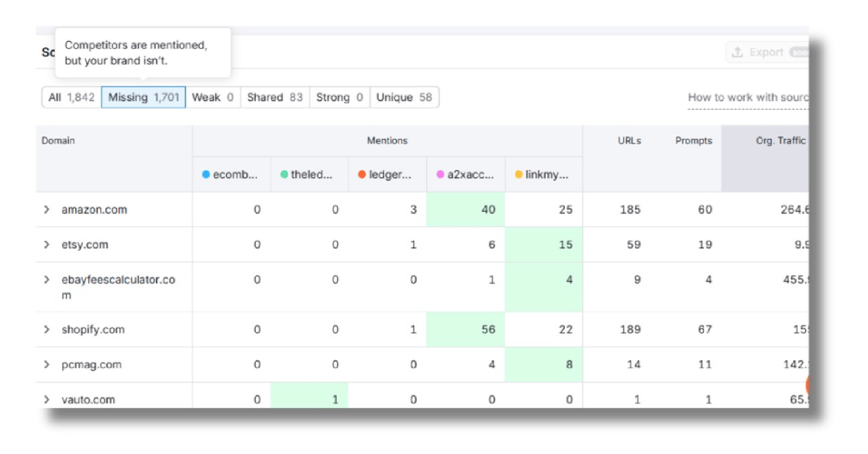Expand the pcmag.com row

[x=47, y=364]
